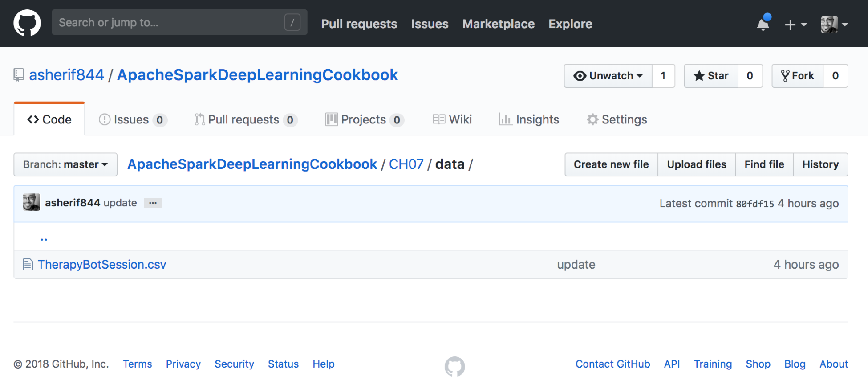Open the Privacy footer link

[183, 364]
